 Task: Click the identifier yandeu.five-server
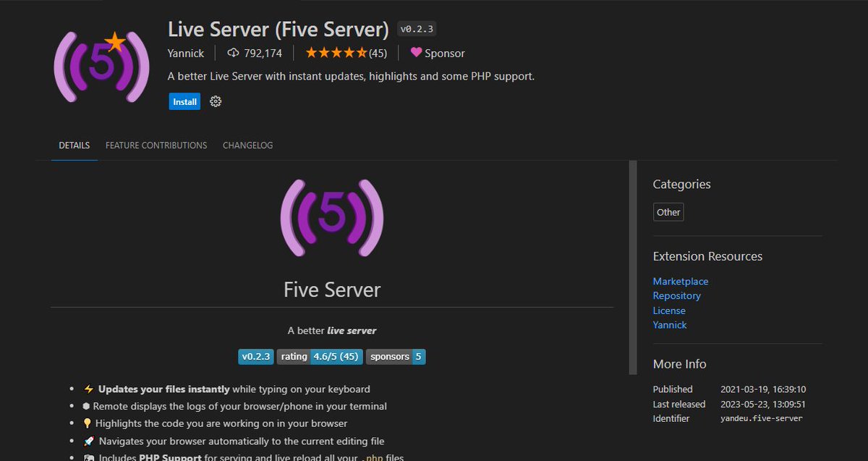pyautogui.click(x=762, y=418)
